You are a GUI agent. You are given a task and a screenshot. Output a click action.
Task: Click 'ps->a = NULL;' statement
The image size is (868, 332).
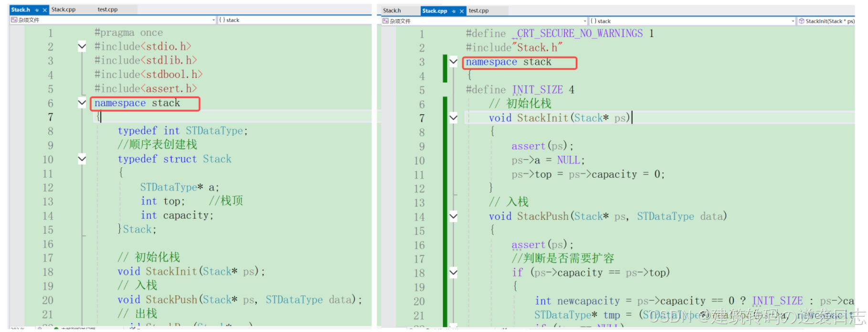(548, 160)
